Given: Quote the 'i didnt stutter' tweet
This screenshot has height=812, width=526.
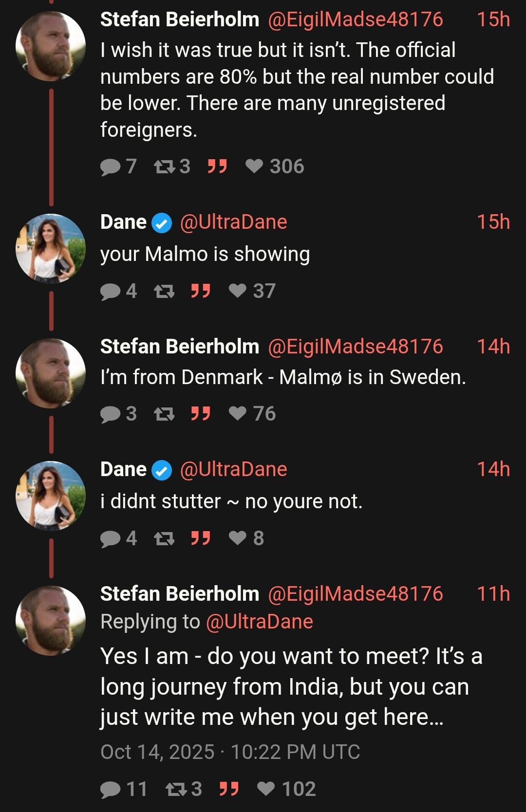Looking at the screenshot, I should [200, 538].
